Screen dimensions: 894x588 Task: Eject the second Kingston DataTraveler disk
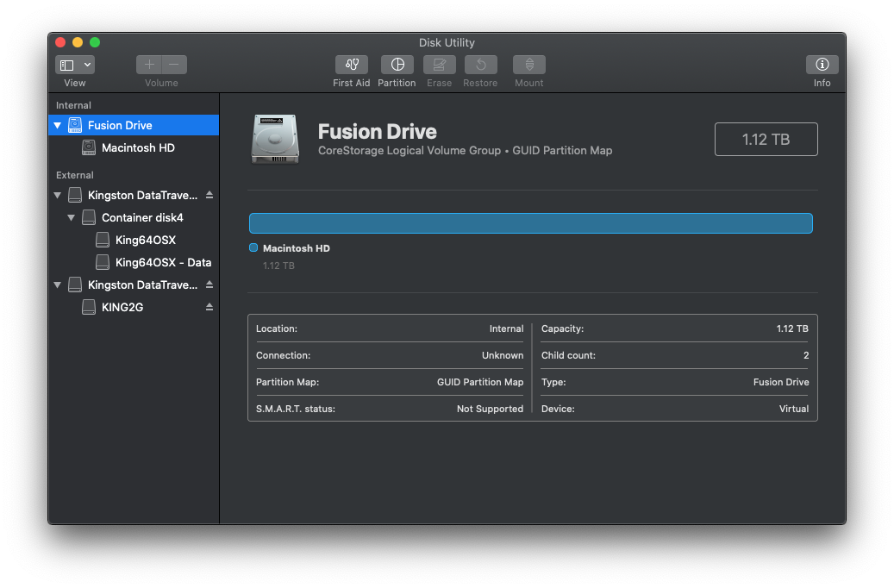[209, 285]
